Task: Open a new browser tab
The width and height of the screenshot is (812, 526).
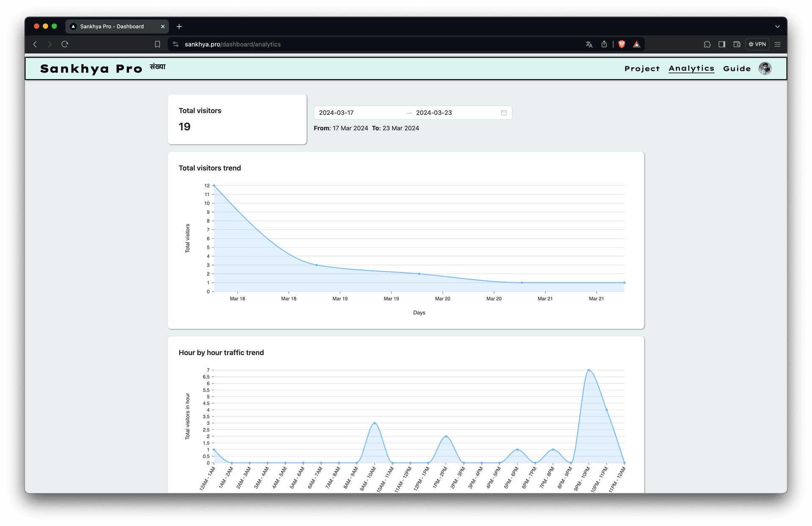Action: [x=179, y=26]
